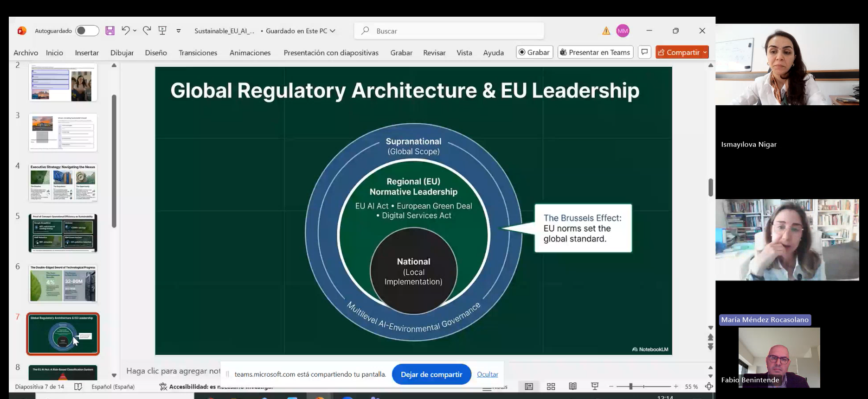The height and width of the screenshot is (399, 868).
Task: Expand the Customize Quick Access Toolbar dropdown
Action: click(x=179, y=31)
